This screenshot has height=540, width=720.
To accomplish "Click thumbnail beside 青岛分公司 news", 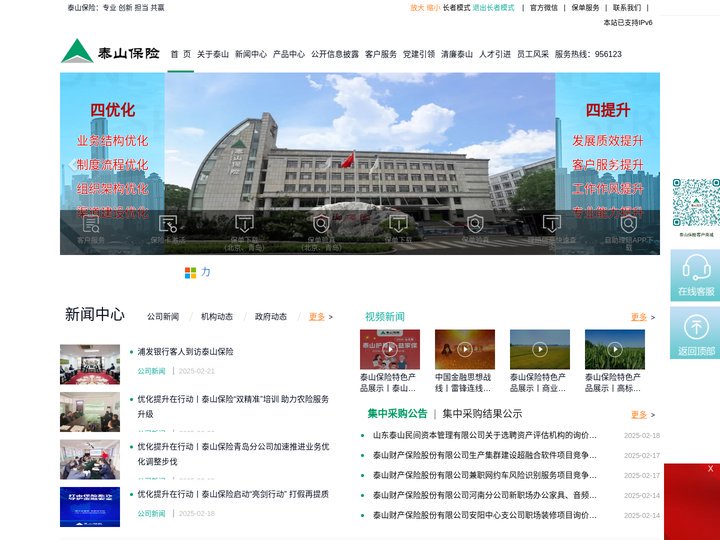I will coord(90,460).
